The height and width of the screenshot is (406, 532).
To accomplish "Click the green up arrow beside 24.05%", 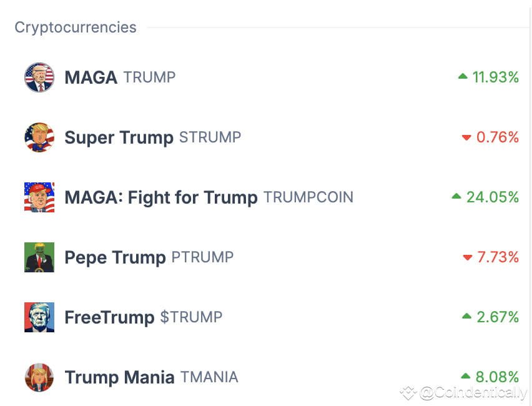I will click(456, 196).
